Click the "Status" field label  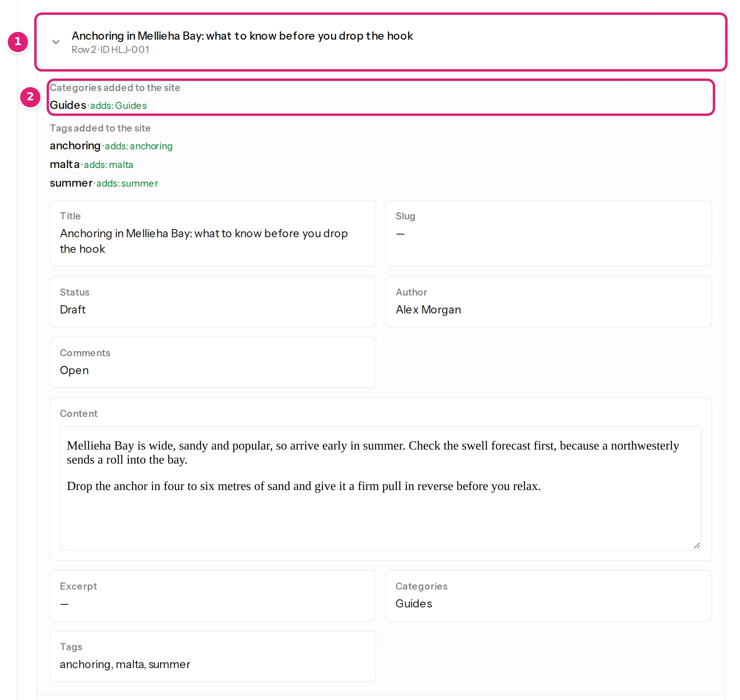pyautogui.click(x=75, y=292)
